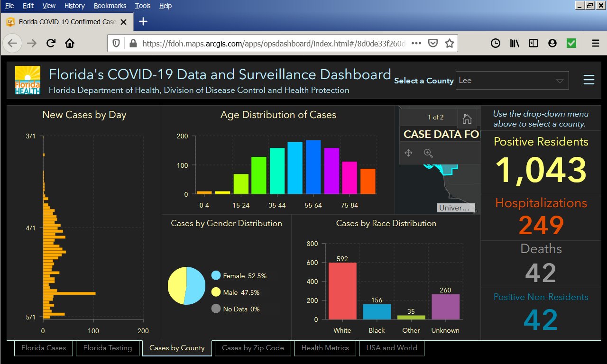Screen dimensions: 607x364
Task: Click the map pan (move) icon
Action: [408, 153]
